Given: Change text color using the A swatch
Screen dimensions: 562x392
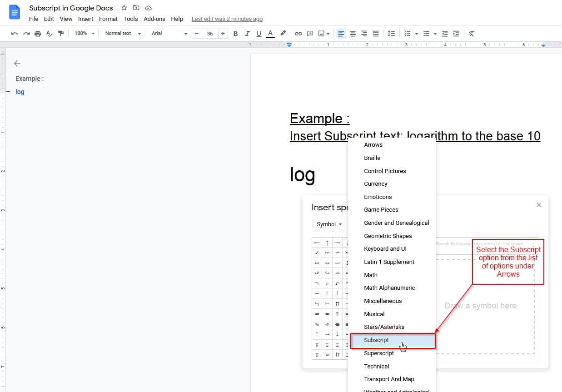Looking at the screenshot, I should point(270,33).
